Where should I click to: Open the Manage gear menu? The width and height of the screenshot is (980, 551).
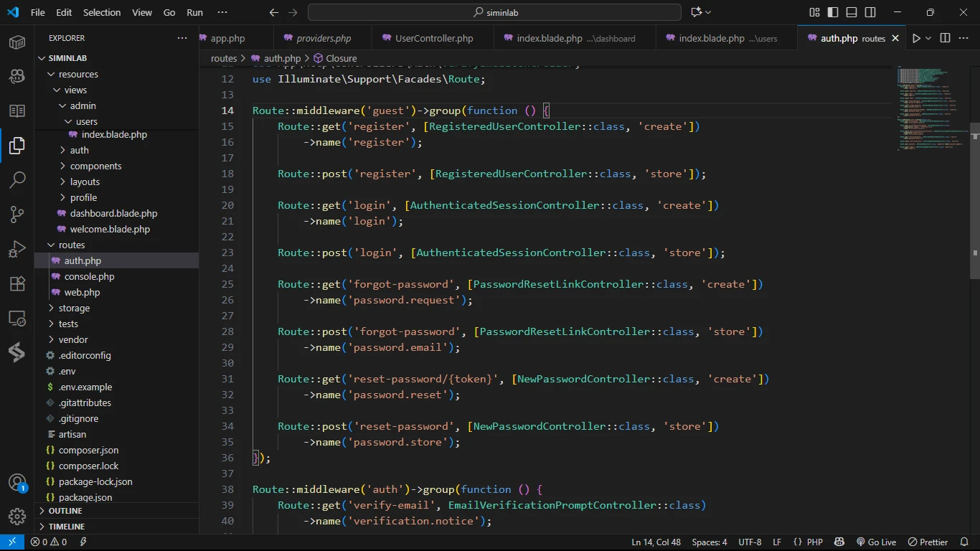(x=17, y=517)
